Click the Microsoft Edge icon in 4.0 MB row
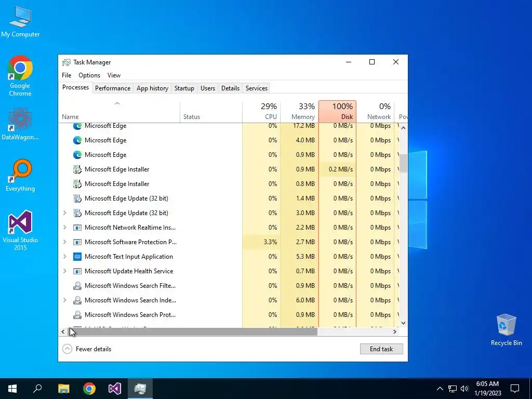 pyautogui.click(x=77, y=140)
